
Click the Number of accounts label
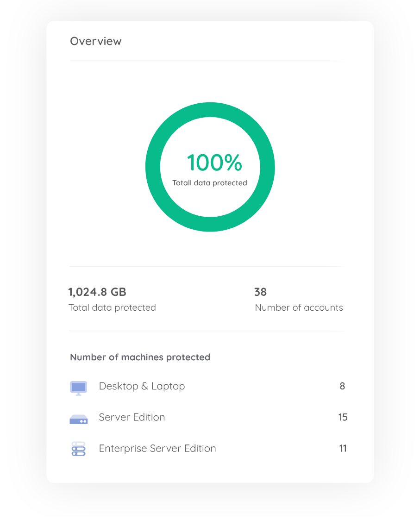tap(299, 308)
